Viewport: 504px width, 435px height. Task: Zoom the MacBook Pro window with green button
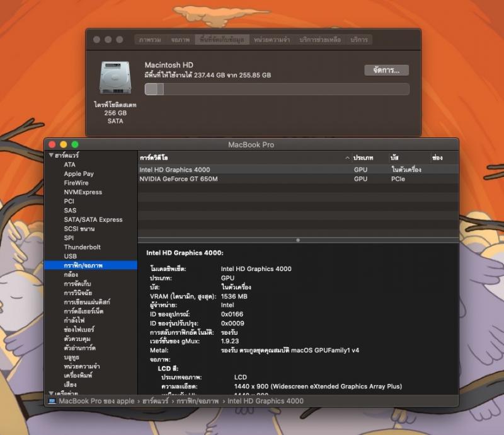75,144
